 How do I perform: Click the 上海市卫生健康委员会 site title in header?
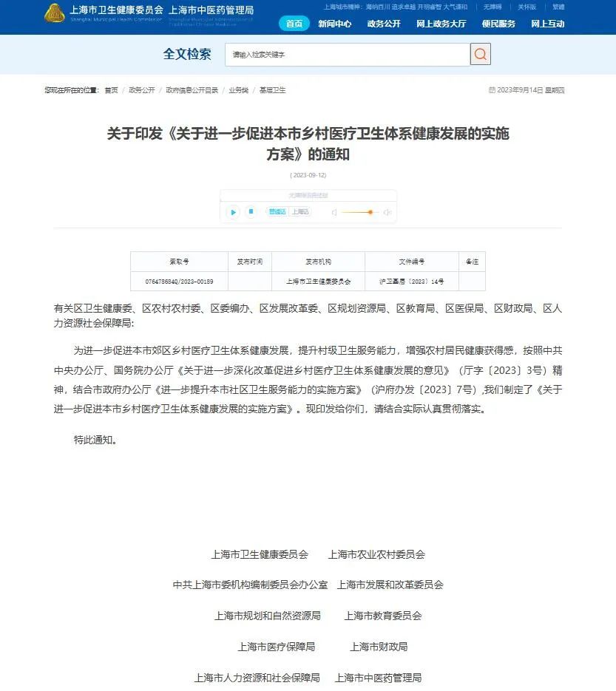click(116, 10)
